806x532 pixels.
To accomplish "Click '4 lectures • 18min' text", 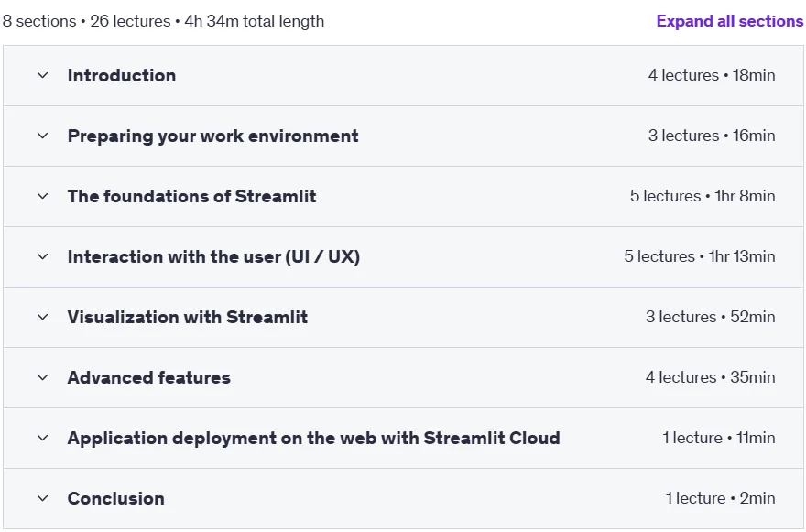I will [712, 75].
